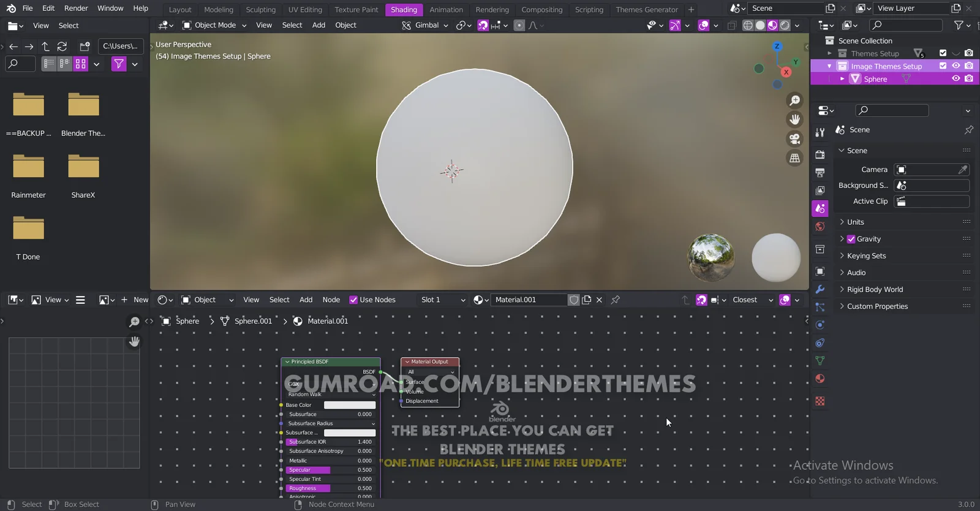Open the Object Data properties tab icon
This screenshot has width=980, height=511.
[820, 361]
